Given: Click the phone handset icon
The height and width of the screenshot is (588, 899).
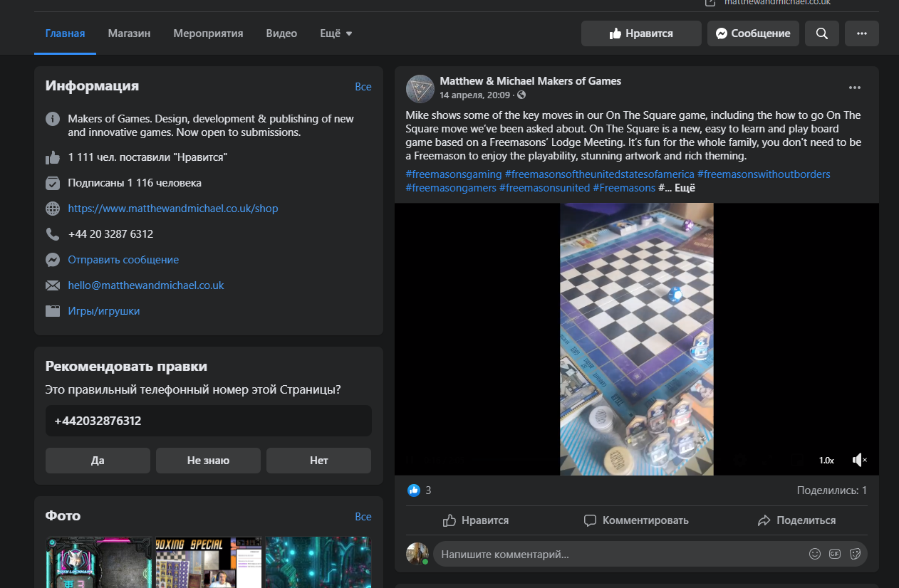Looking at the screenshot, I should point(53,234).
